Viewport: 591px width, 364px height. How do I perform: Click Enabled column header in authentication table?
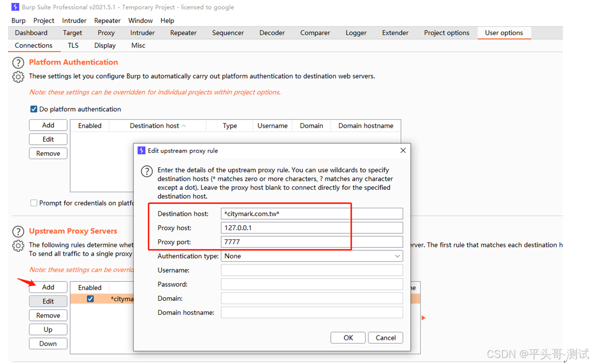click(90, 126)
